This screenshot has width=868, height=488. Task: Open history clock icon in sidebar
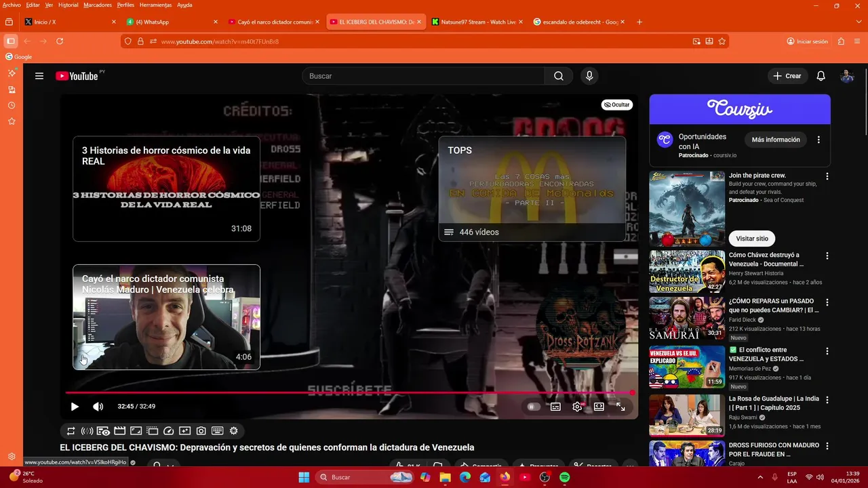coord(12,106)
